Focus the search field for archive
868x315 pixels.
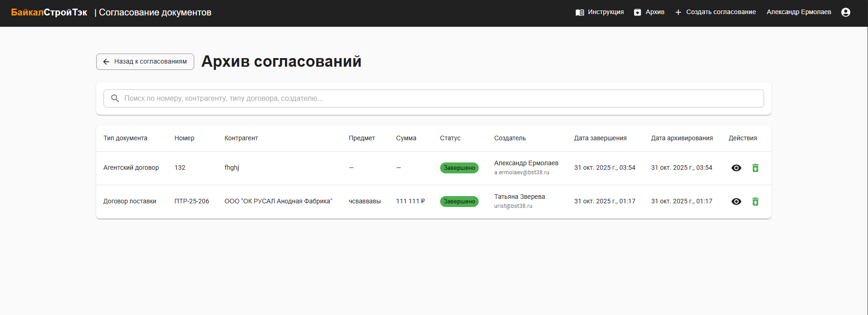coord(434,98)
